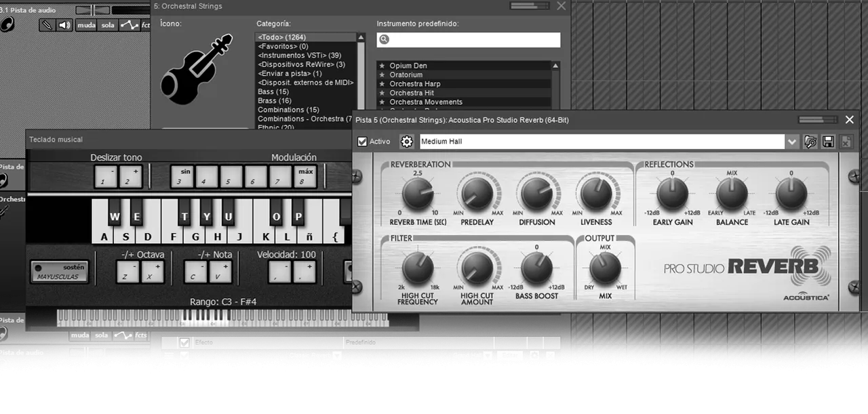
Task: Click the black P piano key
Action: coord(298,212)
